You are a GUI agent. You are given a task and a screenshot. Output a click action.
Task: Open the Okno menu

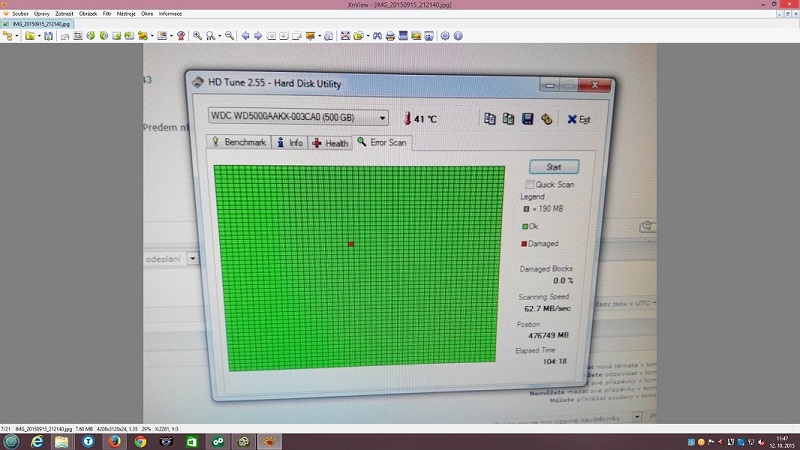click(147, 14)
